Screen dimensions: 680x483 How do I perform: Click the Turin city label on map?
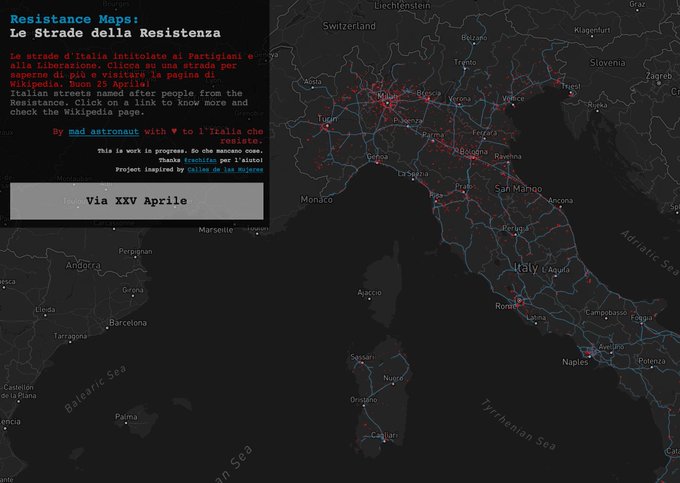(327, 118)
